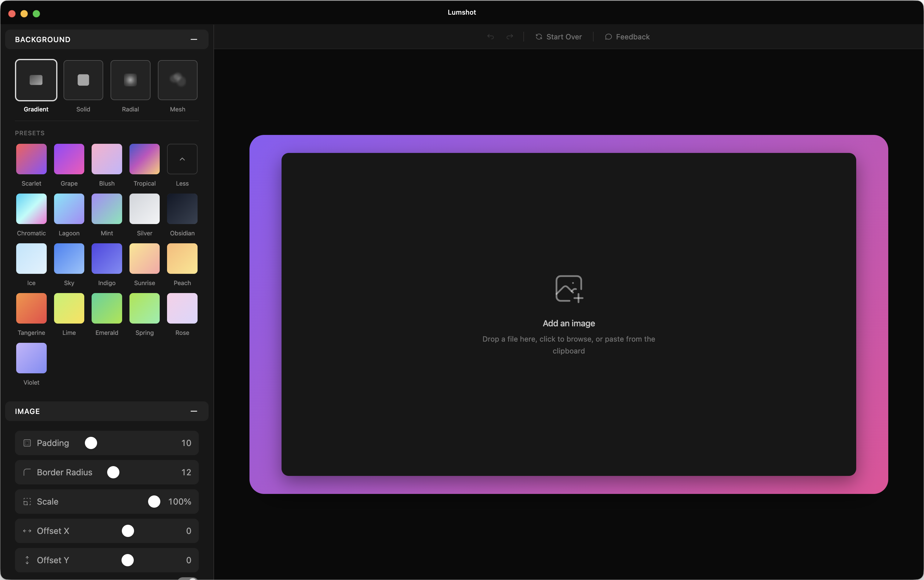Image resolution: width=924 pixels, height=580 pixels.
Task: Click Start Over in the toolbar
Action: (559, 37)
